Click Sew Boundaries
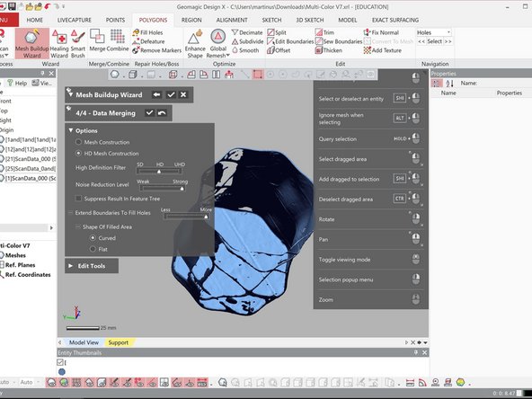 pos(339,41)
